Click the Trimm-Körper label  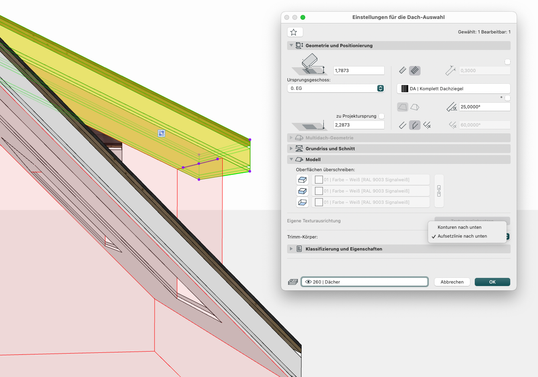tap(302, 237)
